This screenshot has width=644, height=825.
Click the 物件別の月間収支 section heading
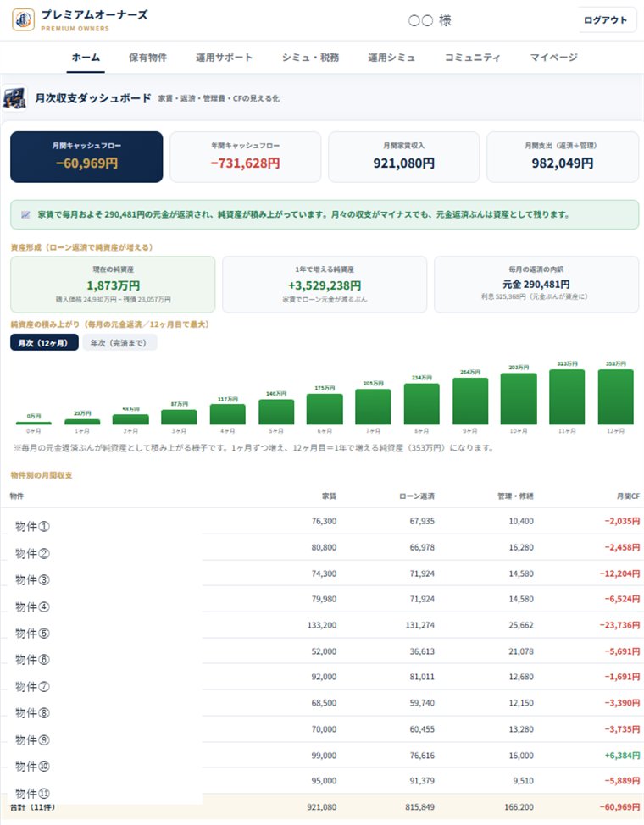42,475
